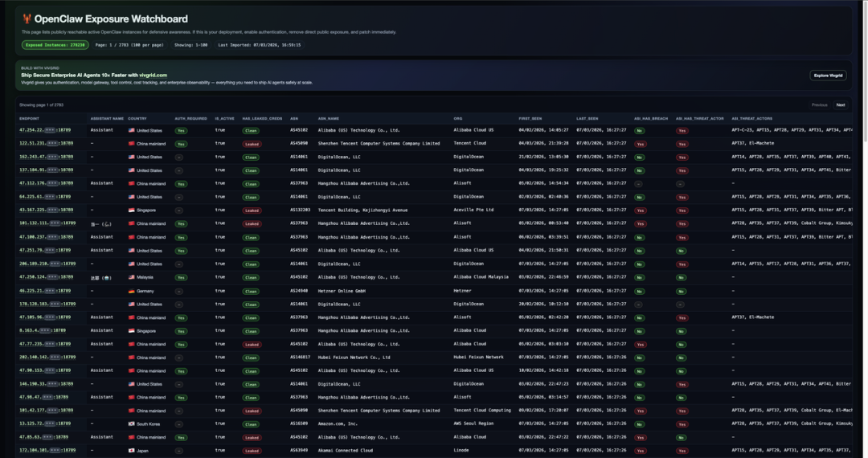This screenshot has width=868, height=458.
Task: Click China flag in 47.112.176 row
Action: coord(131,184)
